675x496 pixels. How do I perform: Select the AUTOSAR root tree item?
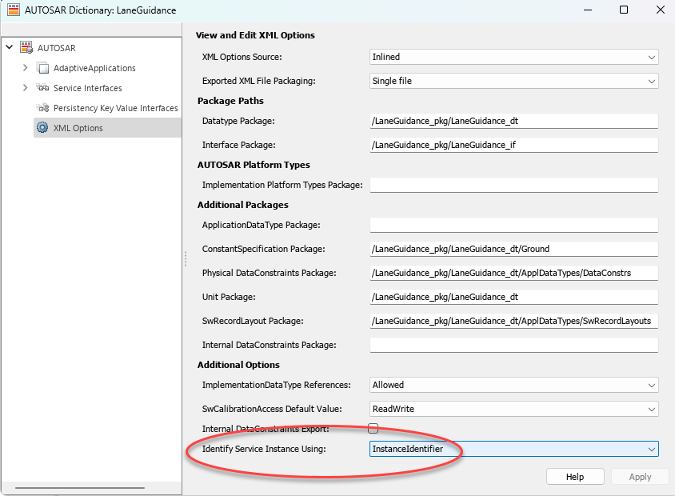[x=56, y=48]
